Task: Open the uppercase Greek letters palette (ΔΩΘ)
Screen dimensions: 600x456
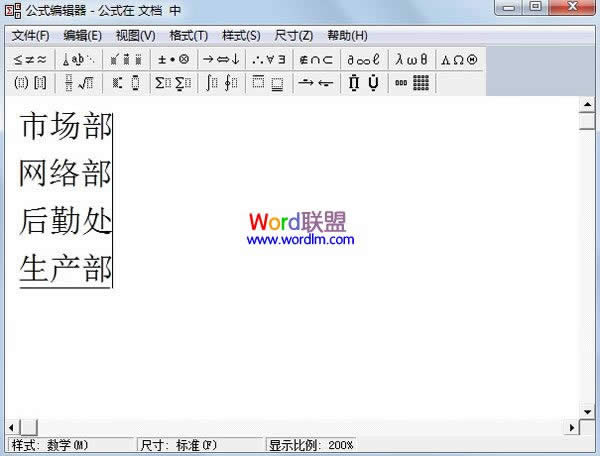Action: click(459, 60)
